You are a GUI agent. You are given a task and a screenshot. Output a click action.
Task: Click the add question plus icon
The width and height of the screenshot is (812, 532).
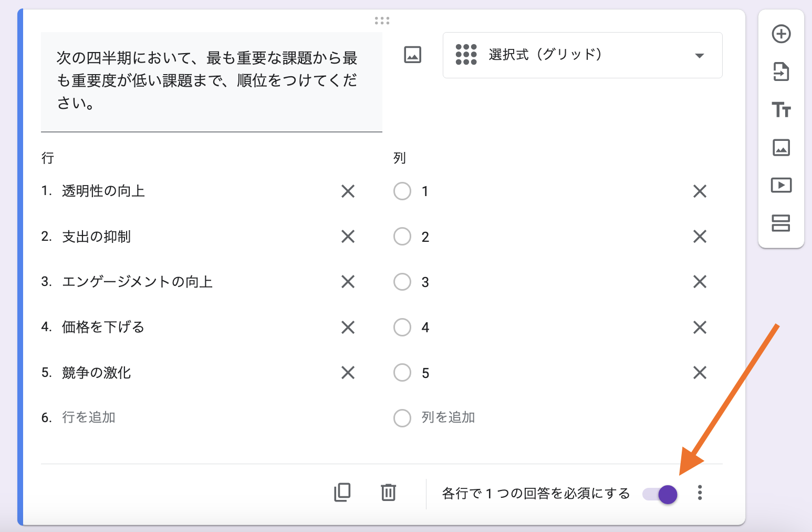coord(781,34)
